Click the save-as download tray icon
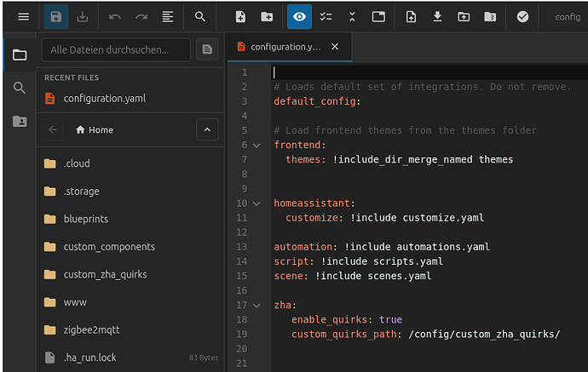This screenshot has width=588, height=372. [83, 17]
